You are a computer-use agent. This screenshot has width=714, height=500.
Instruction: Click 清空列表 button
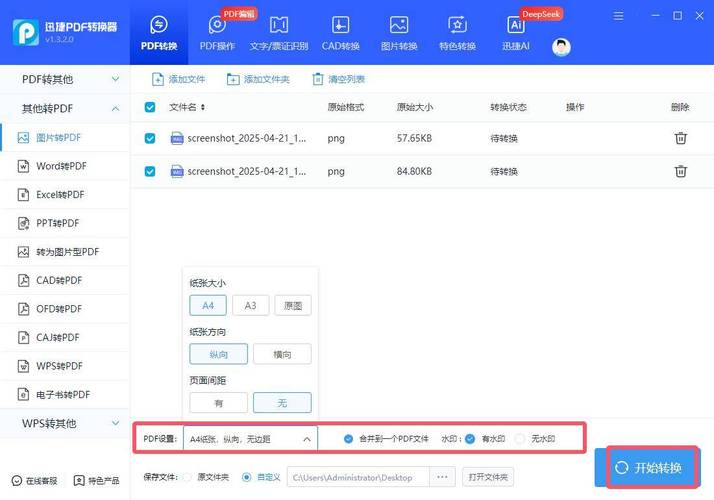click(x=338, y=79)
